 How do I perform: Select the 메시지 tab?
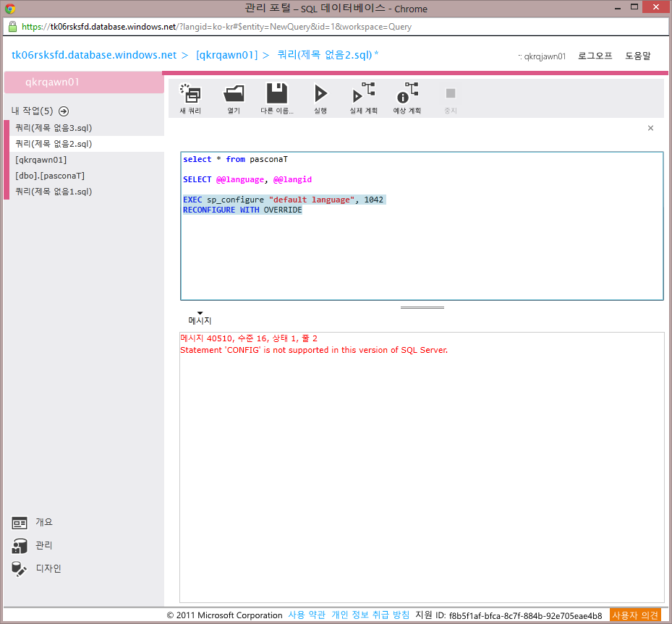[200, 320]
